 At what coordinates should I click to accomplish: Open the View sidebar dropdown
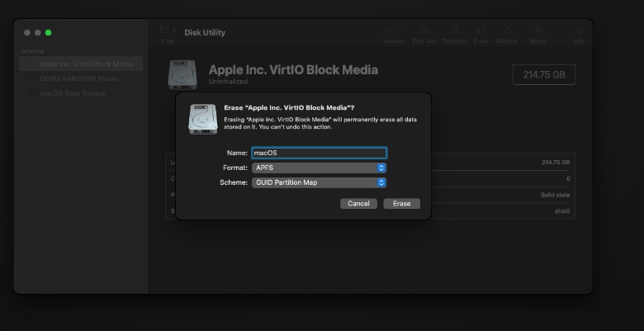pyautogui.click(x=168, y=32)
